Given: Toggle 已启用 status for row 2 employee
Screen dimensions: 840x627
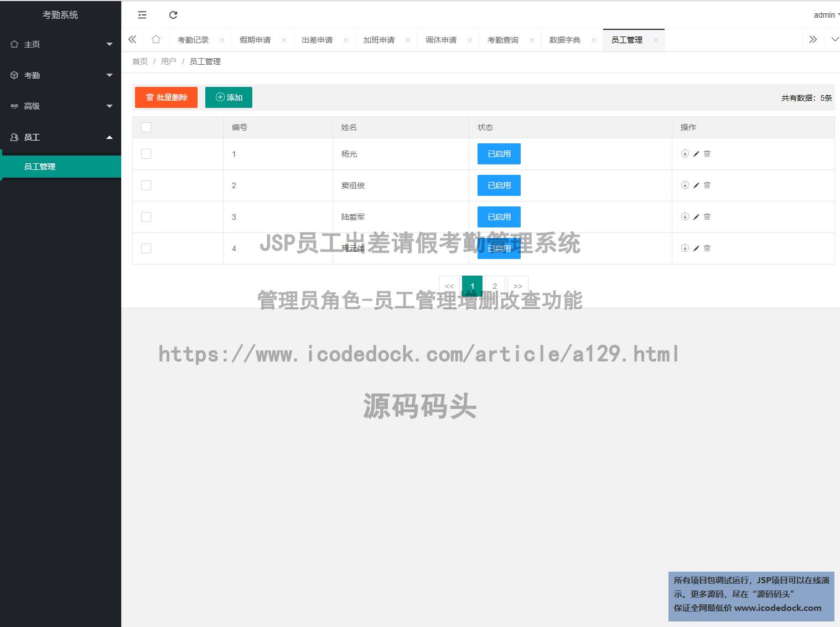Looking at the screenshot, I should click(499, 185).
